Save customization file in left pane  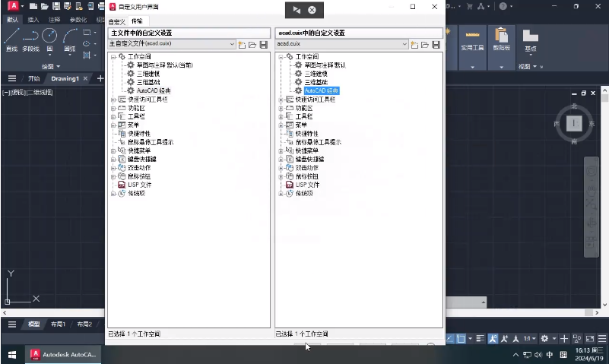pos(264,45)
